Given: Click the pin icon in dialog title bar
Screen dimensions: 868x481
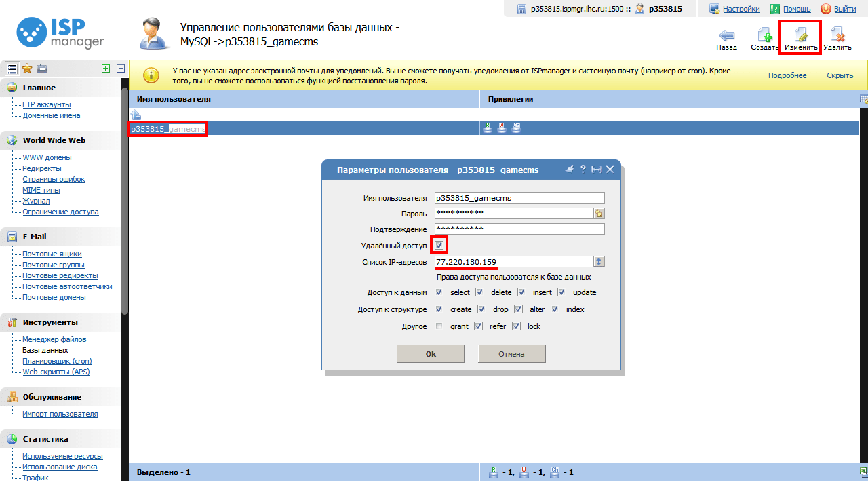Looking at the screenshot, I should click(x=570, y=170).
